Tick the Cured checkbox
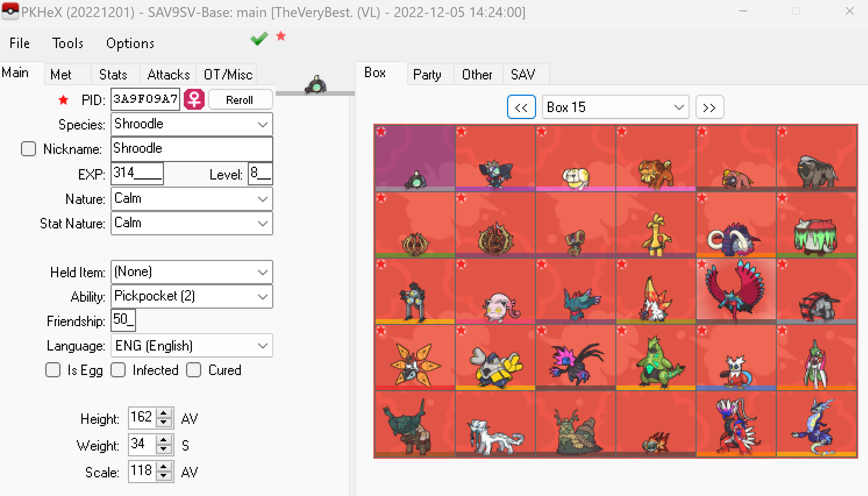The height and width of the screenshot is (496, 868). 193,370
